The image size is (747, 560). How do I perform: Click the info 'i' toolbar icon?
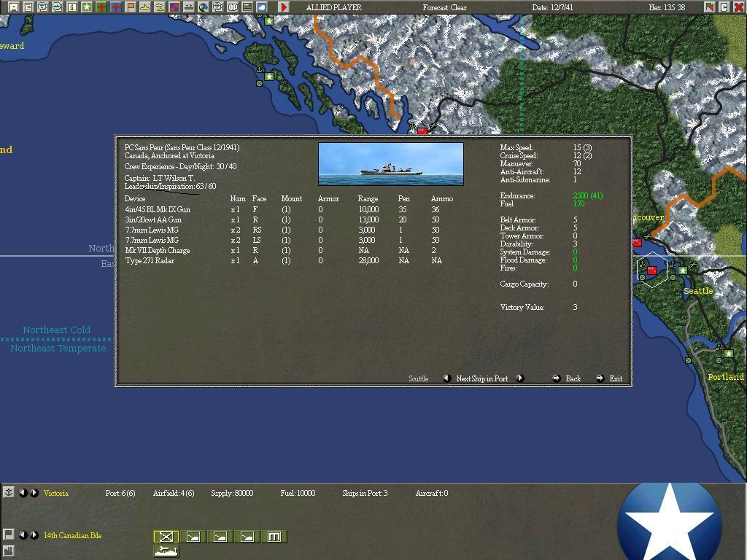tap(72, 7)
